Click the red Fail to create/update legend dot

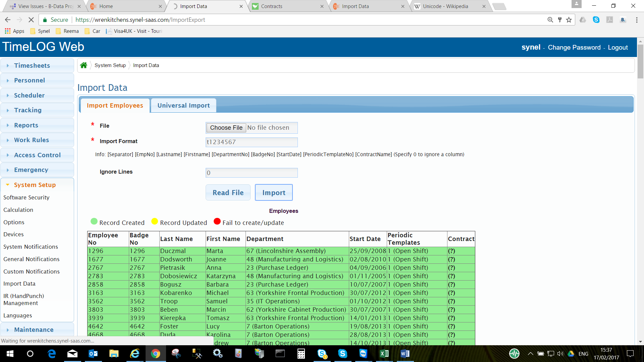click(x=217, y=222)
